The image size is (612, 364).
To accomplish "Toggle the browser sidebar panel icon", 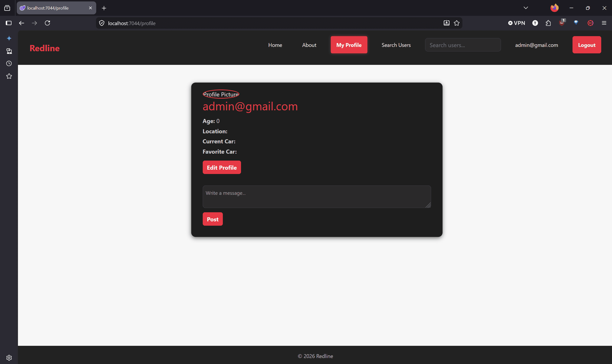I will point(9,23).
